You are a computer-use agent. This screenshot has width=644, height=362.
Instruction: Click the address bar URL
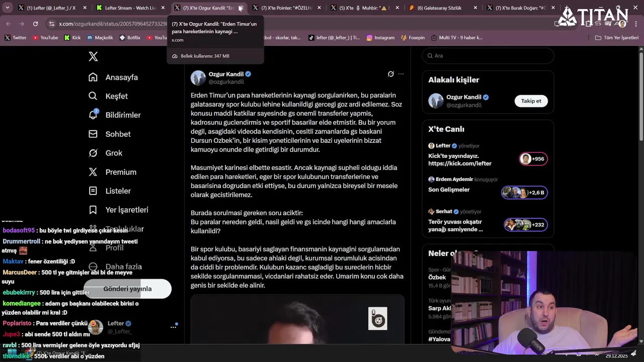pyautogui.click(x=113, y=24)
